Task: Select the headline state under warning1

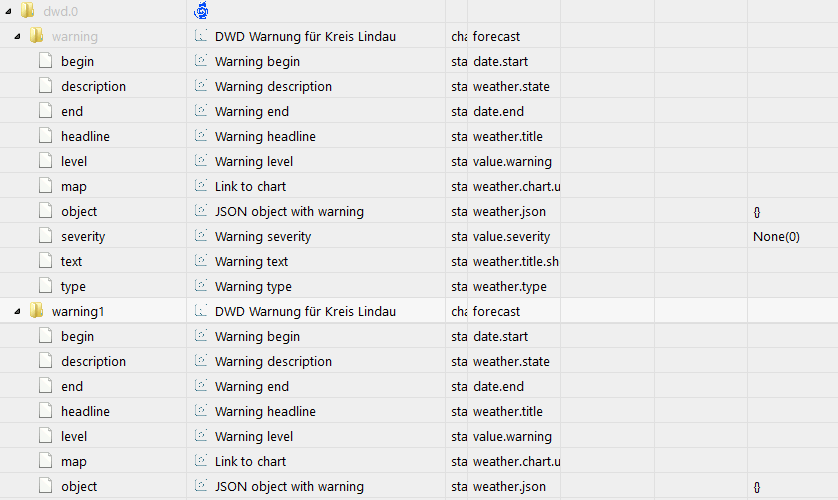Action: click(x=86, y=411)
